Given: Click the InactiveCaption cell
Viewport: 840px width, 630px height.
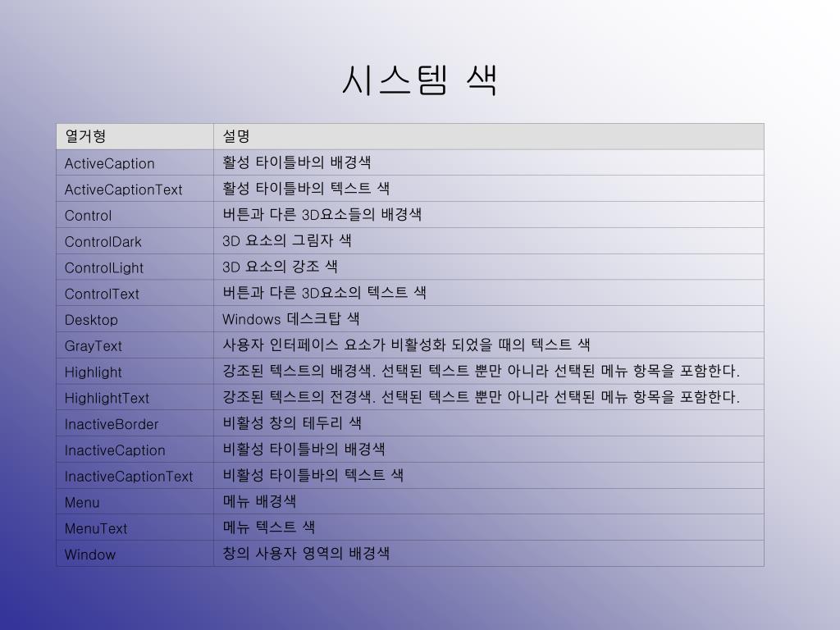Looking at the screenshot, I should [x=135, y=450].
